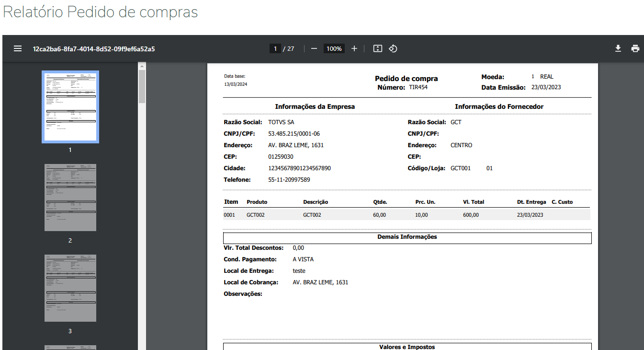Click the Dt. Entrega column header

531,202
